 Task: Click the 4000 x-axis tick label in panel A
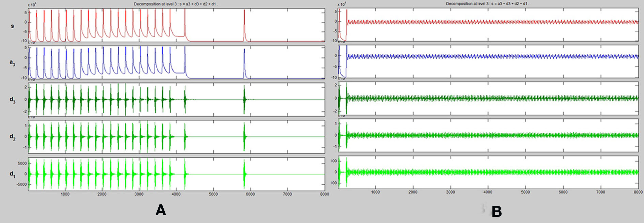176,194
